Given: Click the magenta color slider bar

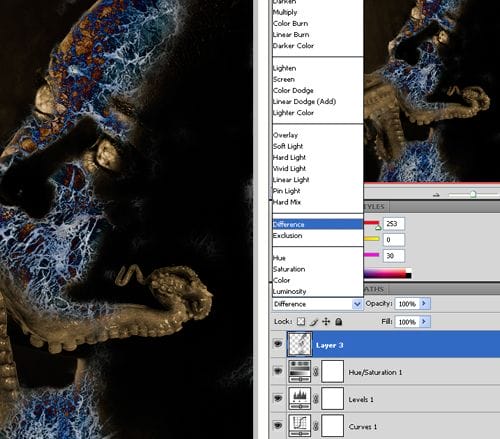Looking at the screenshot, I should 372,255.
